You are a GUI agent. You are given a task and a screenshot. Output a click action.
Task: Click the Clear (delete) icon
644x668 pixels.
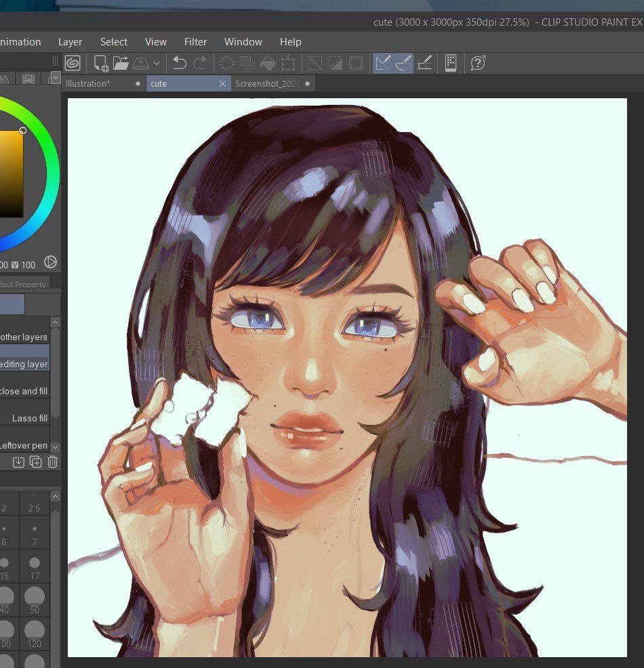point(226,64)
